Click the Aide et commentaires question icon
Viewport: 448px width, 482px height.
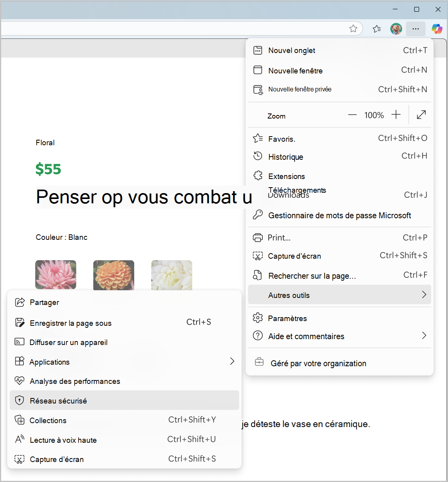pos(258,336)
